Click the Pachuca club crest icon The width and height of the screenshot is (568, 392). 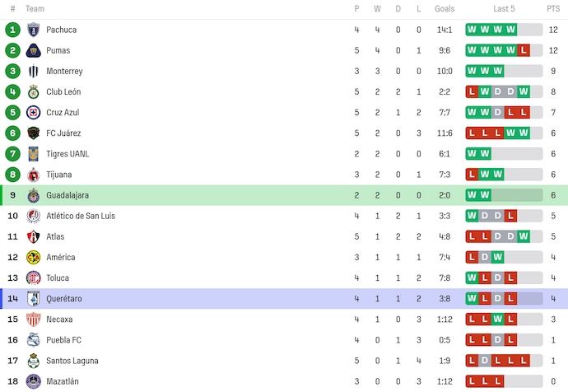tap(34, 30)
